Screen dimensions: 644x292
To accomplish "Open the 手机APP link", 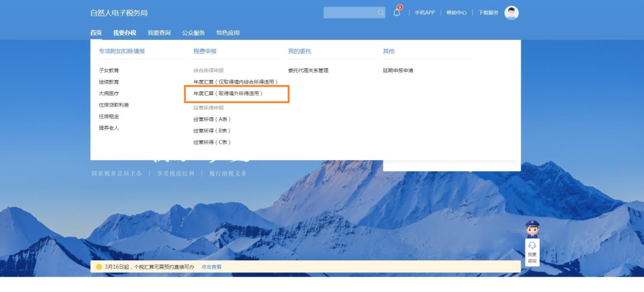I will 425,13.
